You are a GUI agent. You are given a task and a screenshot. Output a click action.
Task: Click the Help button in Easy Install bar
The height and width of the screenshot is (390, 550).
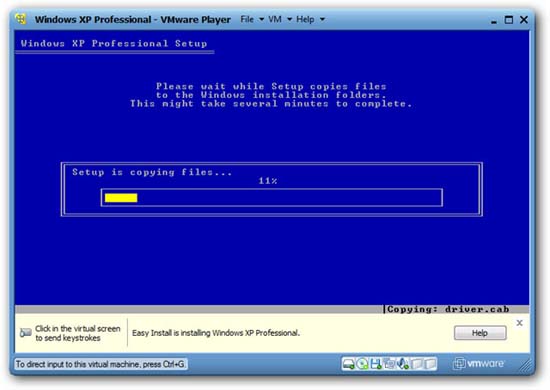[x=480, y=333]
